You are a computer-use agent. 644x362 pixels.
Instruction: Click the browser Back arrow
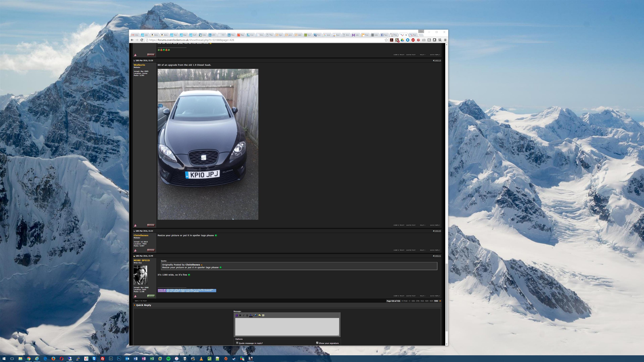pyautogui.click(x=132, y=40)
